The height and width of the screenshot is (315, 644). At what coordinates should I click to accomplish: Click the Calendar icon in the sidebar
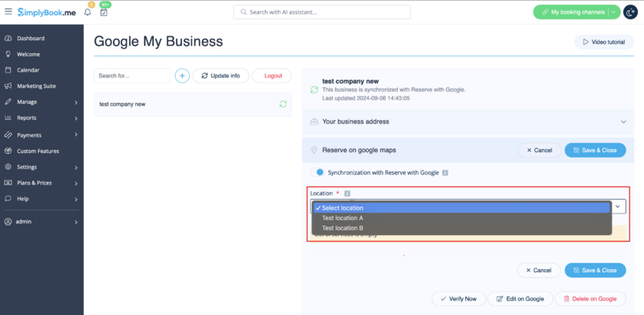pyautogui.click(x=8, y=70)
